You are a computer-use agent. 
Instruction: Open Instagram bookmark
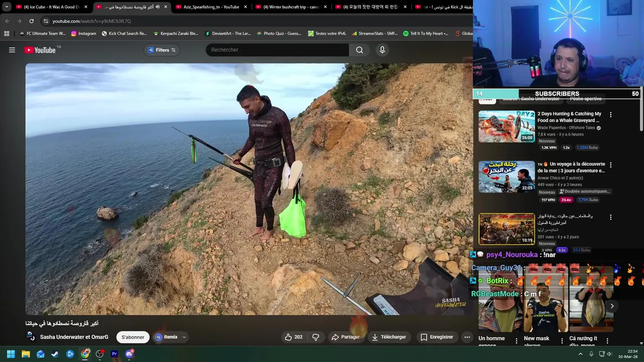click(x=84, y=34)
